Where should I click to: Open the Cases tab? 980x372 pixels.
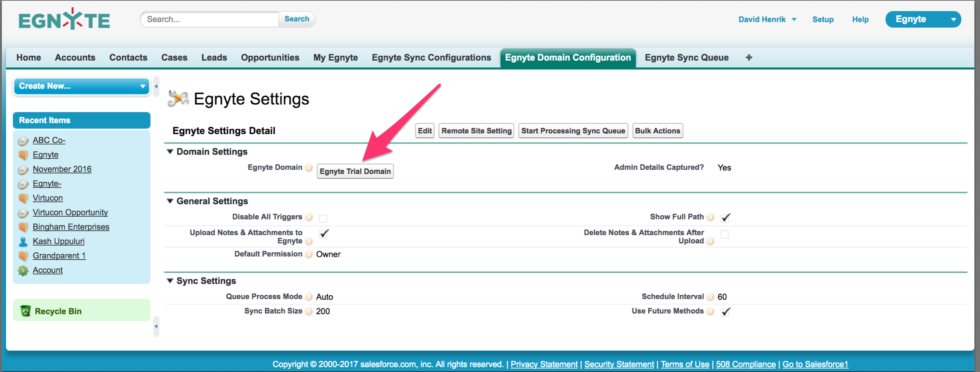point(174,57)
